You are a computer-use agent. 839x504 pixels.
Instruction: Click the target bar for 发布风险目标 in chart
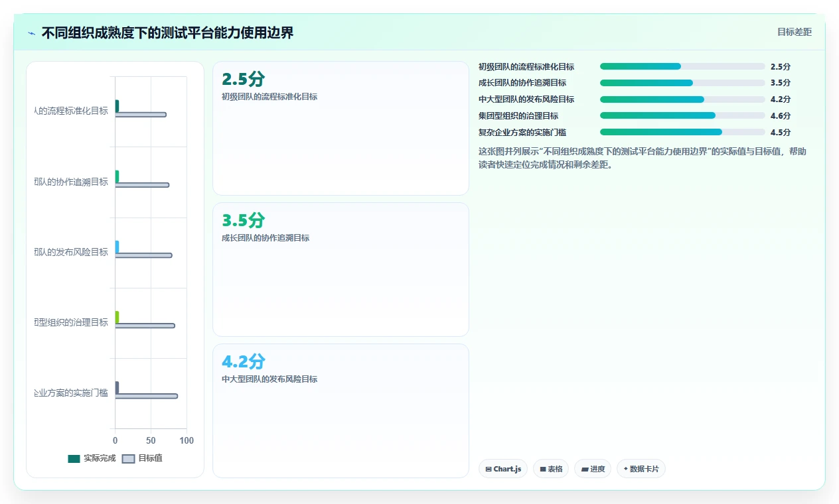(143, 255)
